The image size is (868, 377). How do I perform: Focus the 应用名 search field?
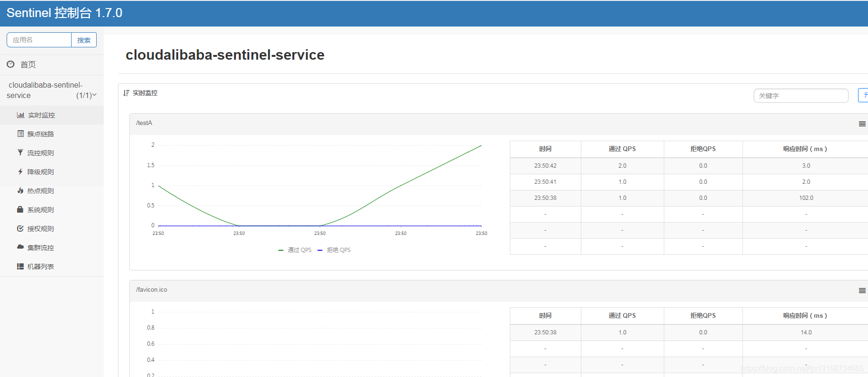39,40
